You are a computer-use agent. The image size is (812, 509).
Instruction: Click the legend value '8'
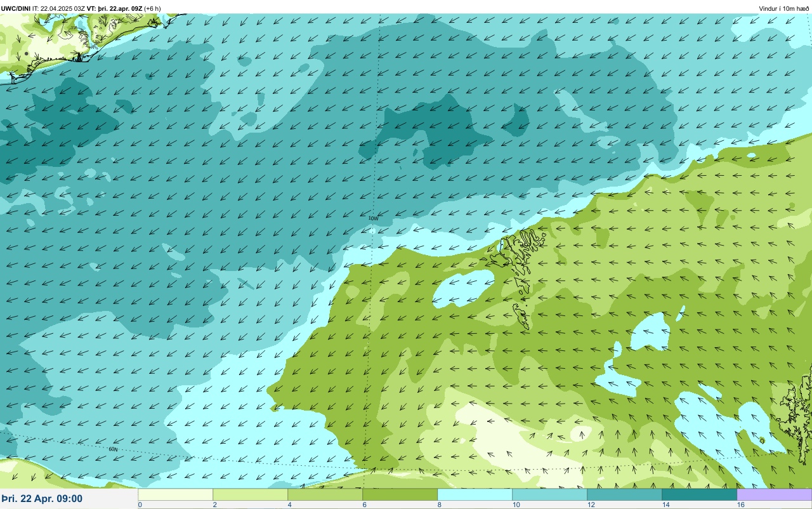pyautogui.click(x=439, y=505)
